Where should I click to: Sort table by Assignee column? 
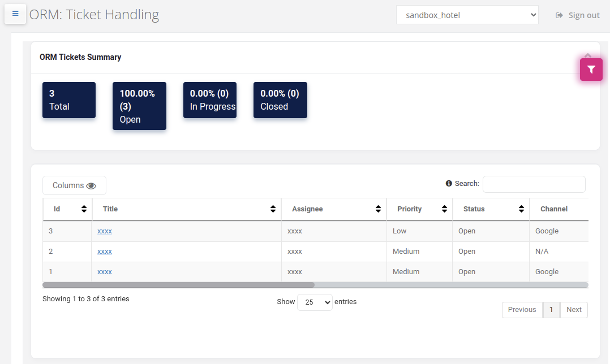(334, 209)
